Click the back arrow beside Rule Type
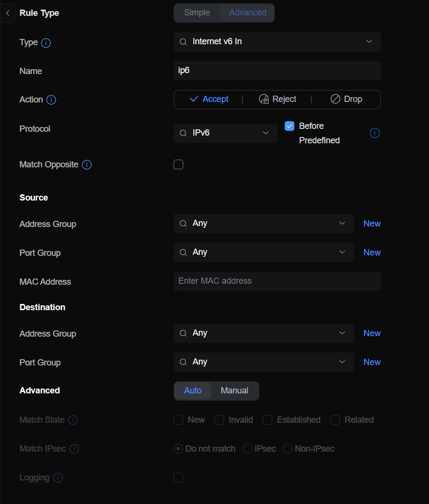Viewport: 429px width, 504px height. click(x=8, y=13)
